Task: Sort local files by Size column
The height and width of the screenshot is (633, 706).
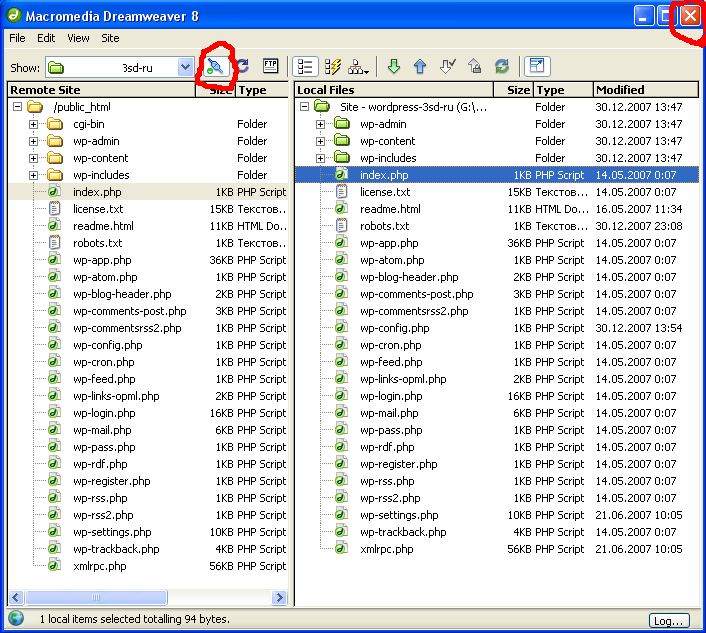Action: point(514,90)
